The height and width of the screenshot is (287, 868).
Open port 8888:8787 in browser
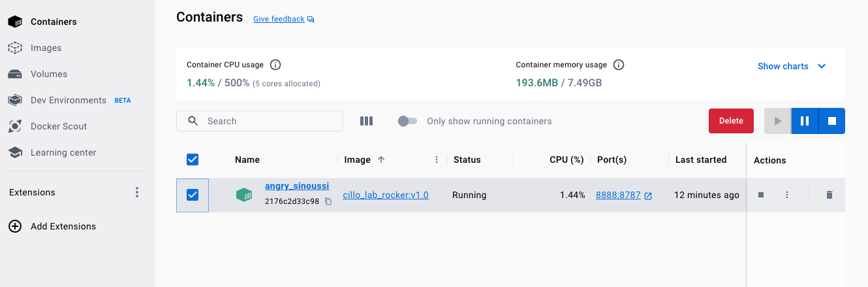coord(618,195)
